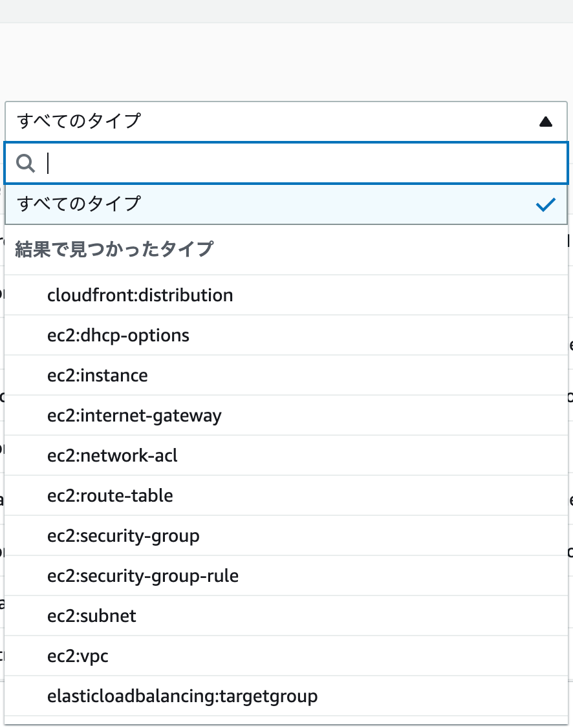This screenshot has height=728, width=573.
Task: Choose cloudfront:distribution from the list
Action: coord(286,295)
